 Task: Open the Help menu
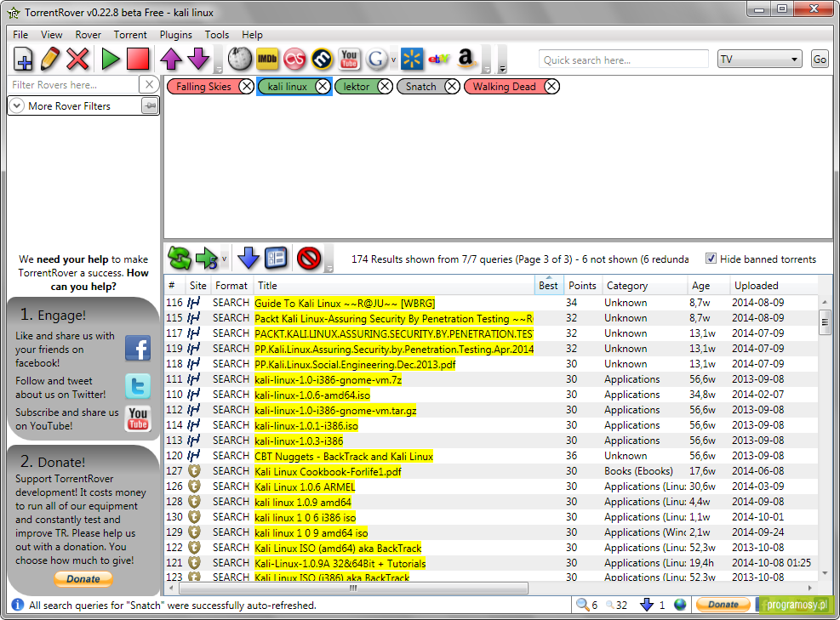[x=252, y=34]
